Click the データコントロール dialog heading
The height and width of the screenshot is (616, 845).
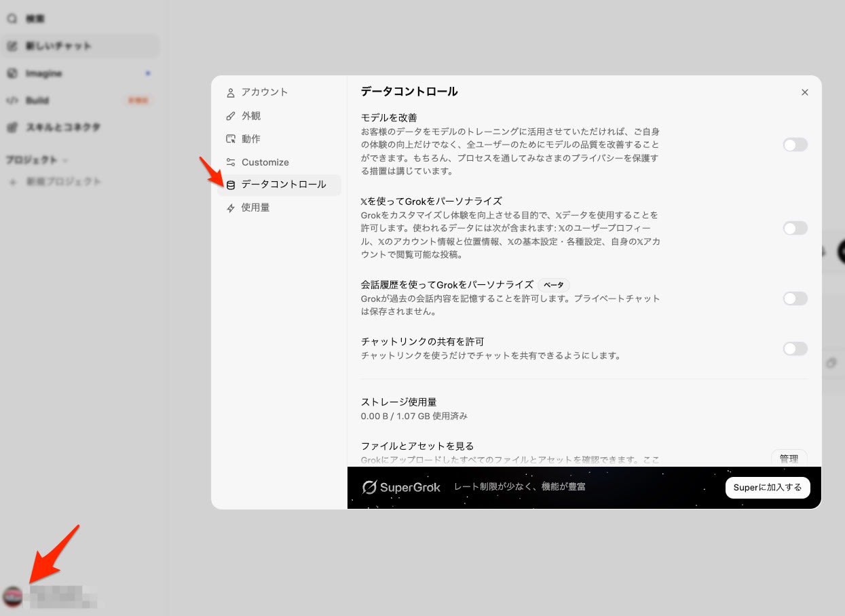tap(409, 92)
